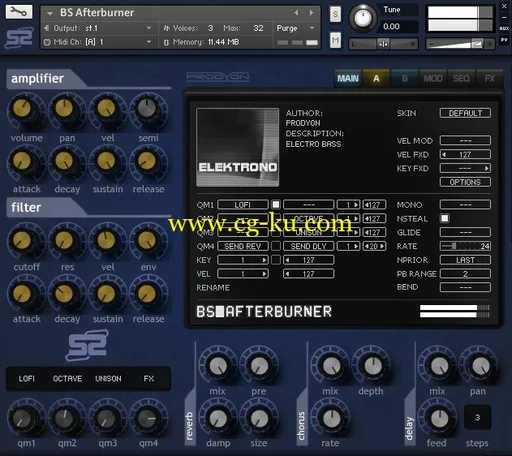
Task: Click the pan slider at top
Action: [x=383, y=44]
